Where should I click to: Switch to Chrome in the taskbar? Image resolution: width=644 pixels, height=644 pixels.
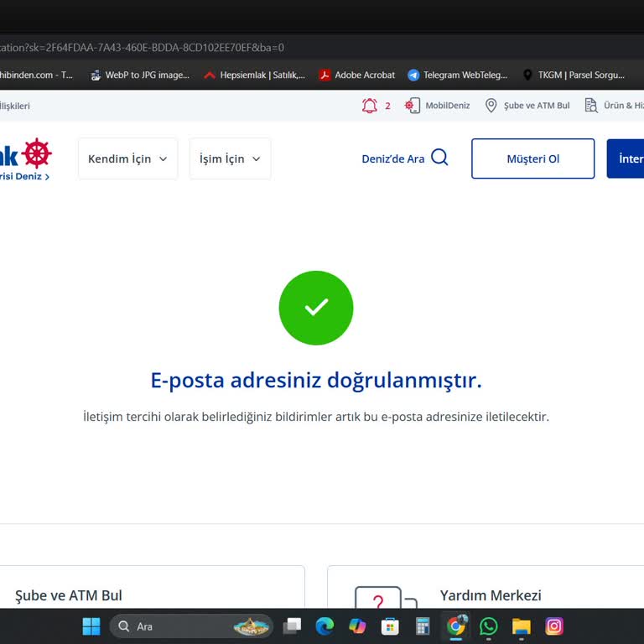455,626
